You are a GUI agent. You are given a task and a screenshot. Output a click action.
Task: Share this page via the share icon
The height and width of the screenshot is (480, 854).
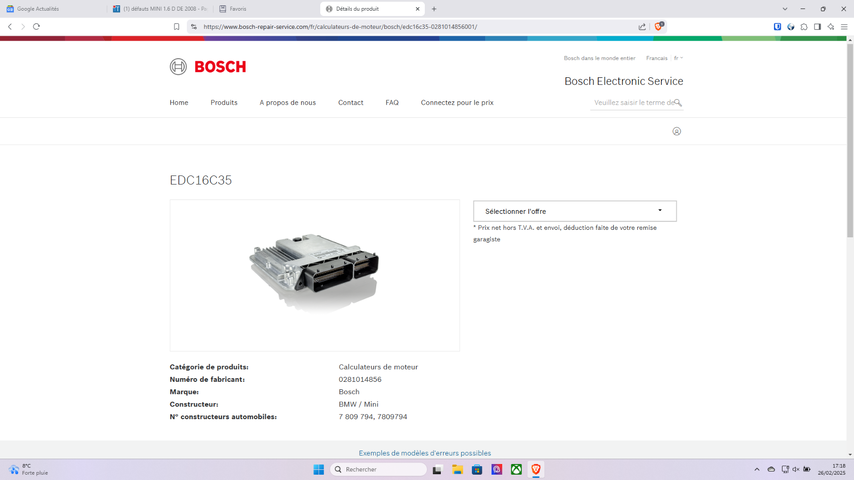[x=642, y=26]
